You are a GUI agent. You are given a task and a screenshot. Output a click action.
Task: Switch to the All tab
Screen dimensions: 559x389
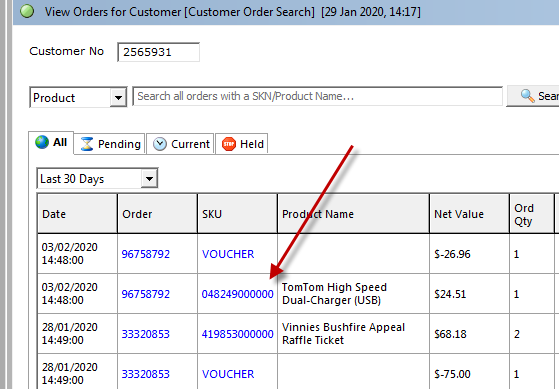(x=51, y=142)
